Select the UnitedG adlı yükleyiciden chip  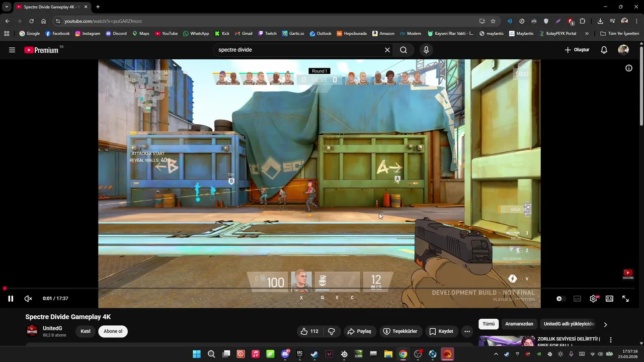click(569, 324)
